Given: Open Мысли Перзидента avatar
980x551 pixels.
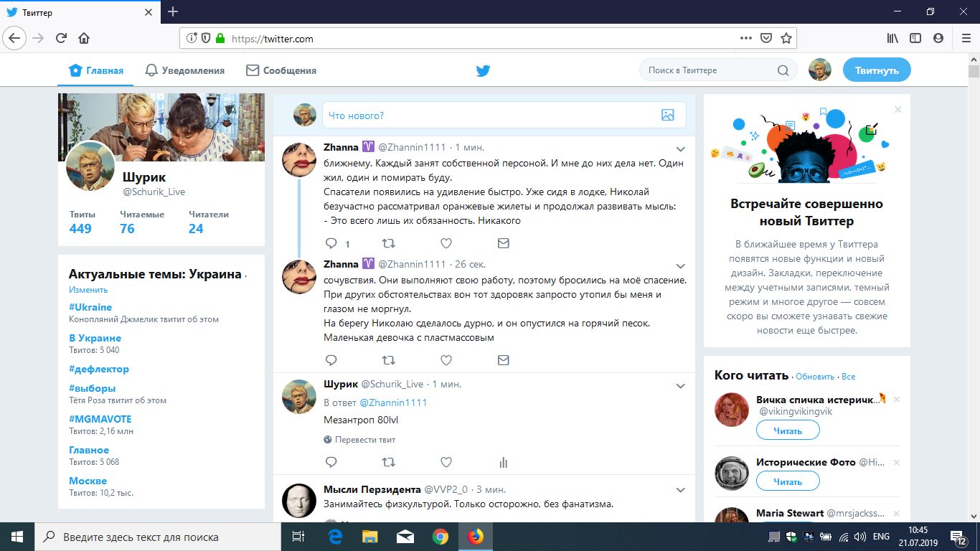Looking at the screenshot, I should (299, 501).
